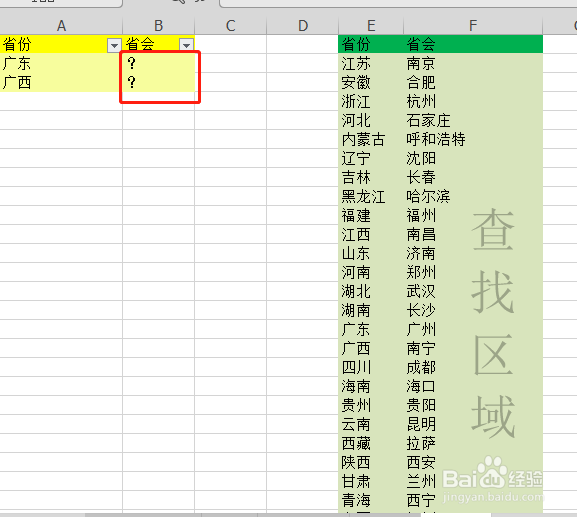This screenshot has width=577, height=517.
Task: Select the 成都 cell
Action: click(x=473, y=368)
